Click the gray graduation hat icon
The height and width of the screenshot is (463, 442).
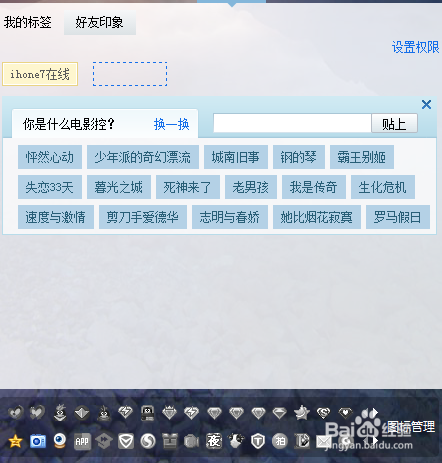coord(104,442)
